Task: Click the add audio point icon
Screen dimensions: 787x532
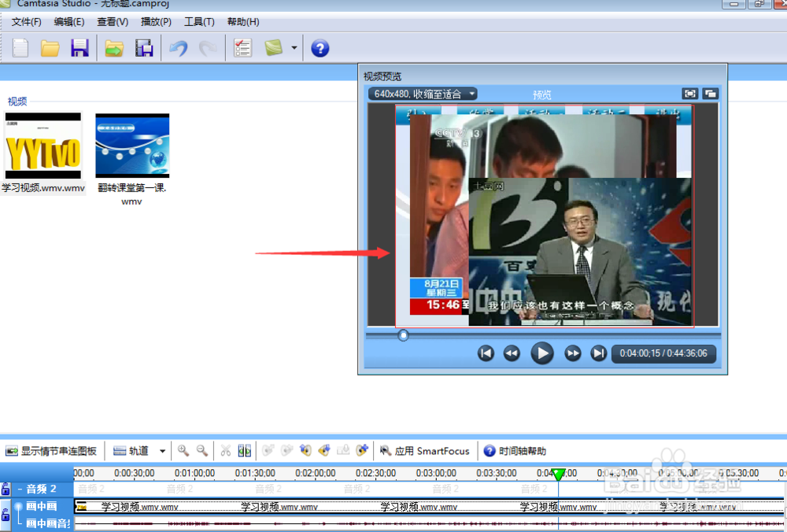Action: (x=362, y=451)
